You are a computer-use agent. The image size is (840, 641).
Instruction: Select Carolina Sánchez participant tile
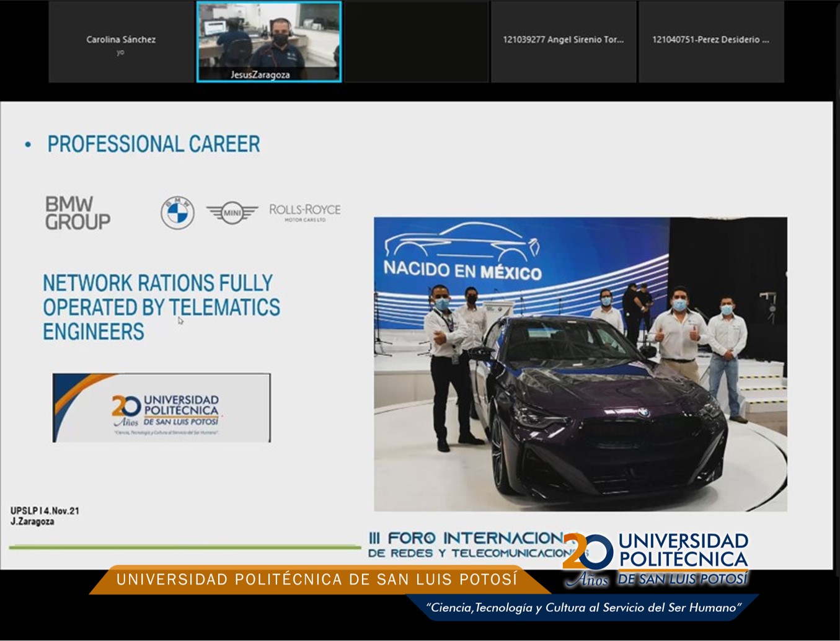121,42
